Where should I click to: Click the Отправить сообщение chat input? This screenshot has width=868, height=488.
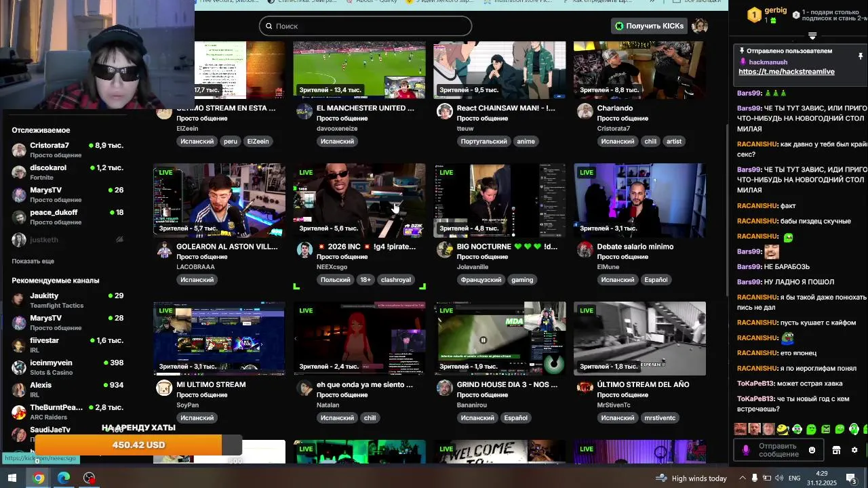(778, 450)
